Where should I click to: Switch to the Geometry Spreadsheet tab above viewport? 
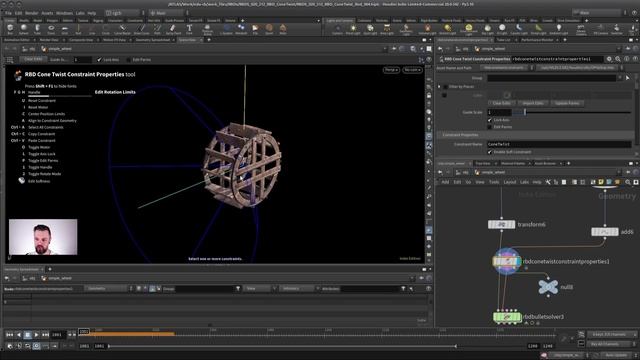tap(152, 40)
